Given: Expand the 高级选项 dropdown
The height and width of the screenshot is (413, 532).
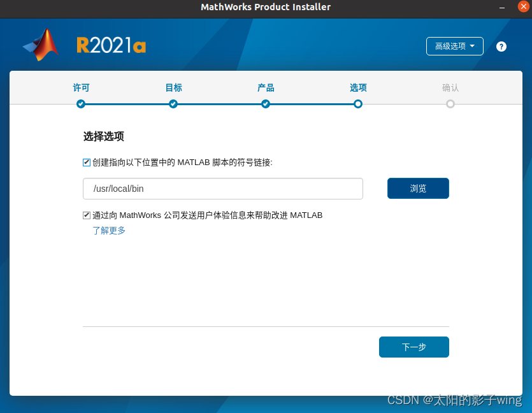Looking at the screenshot, I should [x=454, y=47].
